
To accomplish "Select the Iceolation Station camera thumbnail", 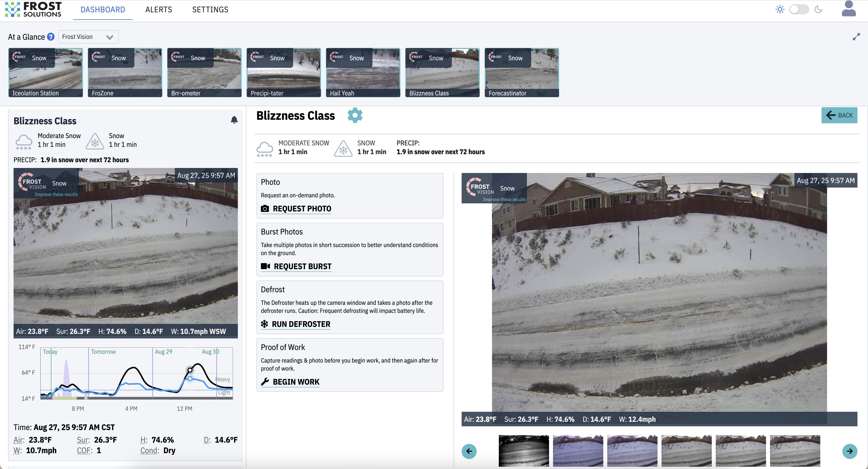I will (x=45, y=73).
